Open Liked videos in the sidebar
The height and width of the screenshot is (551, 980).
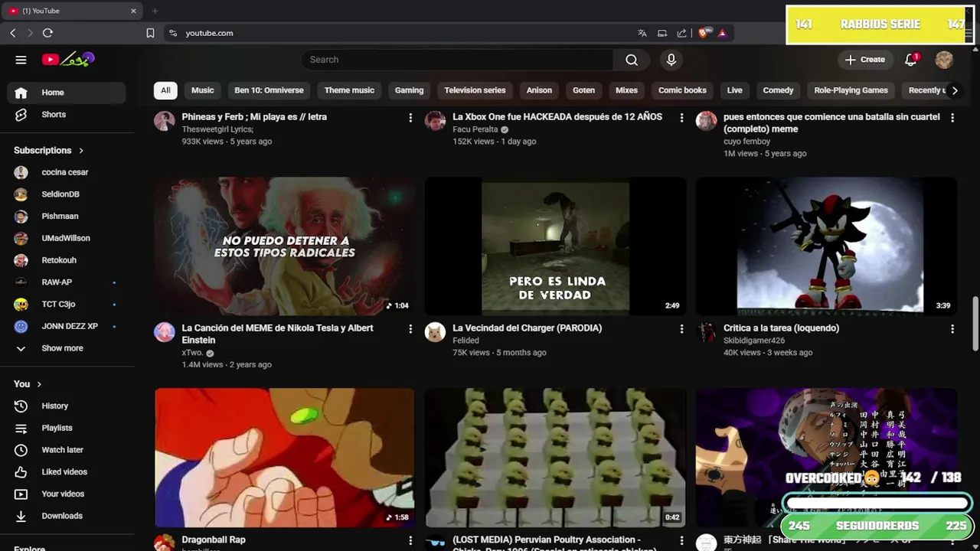67,472
